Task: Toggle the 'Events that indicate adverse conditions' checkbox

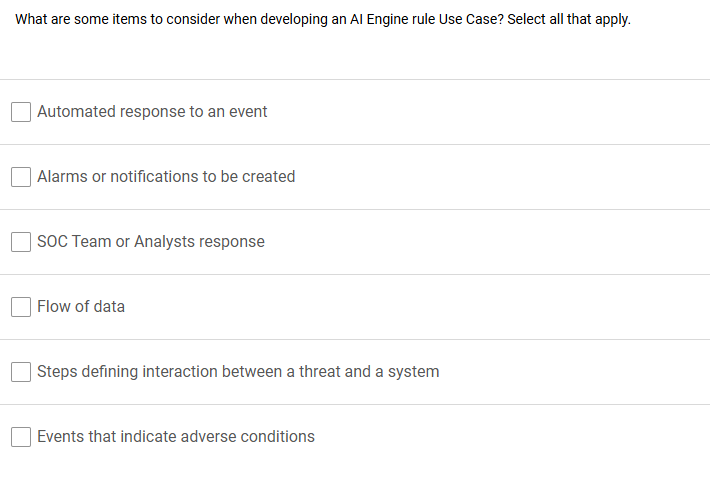Action: (21, 437)
